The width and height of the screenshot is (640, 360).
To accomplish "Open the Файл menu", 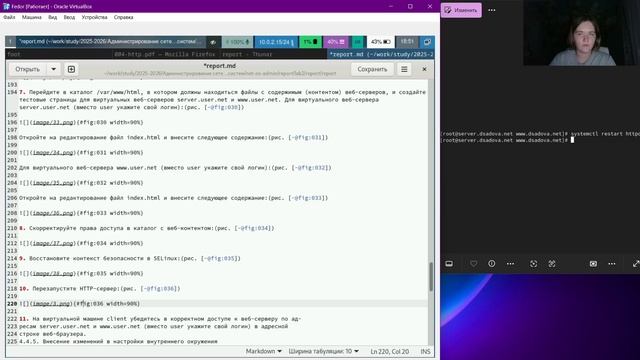I will point(9,17).
